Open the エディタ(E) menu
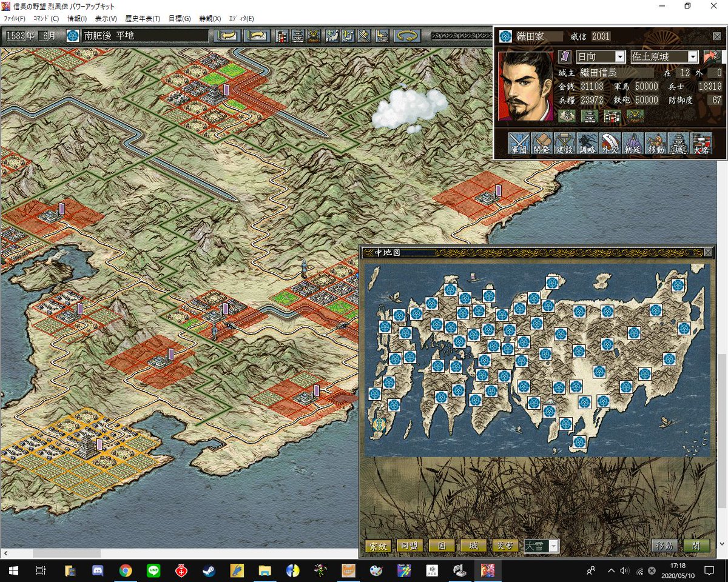 pyautogui.click(x=241, y=18)
